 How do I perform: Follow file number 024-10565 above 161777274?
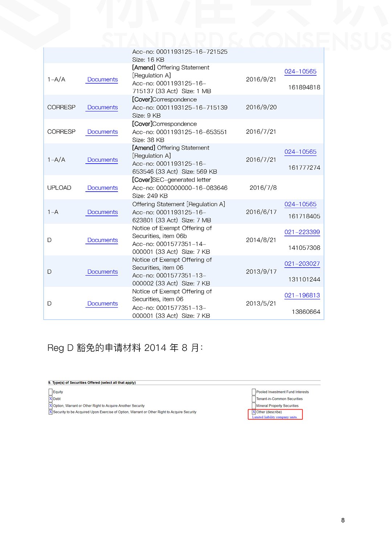300,152
